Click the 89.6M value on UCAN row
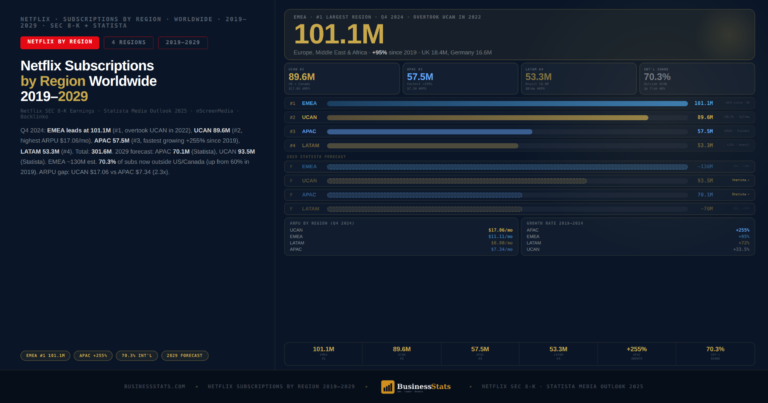This screenshot has height=403, width=768. coord(705,118)
